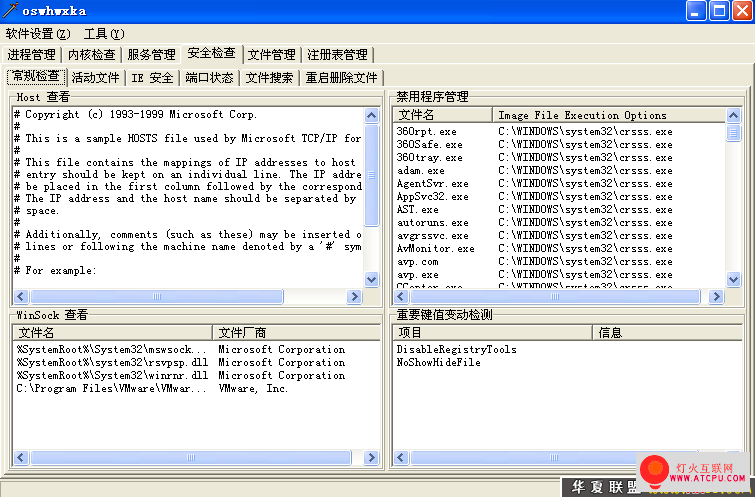
Task: Select the 360rpt.exe row
Action: [559, 131]
